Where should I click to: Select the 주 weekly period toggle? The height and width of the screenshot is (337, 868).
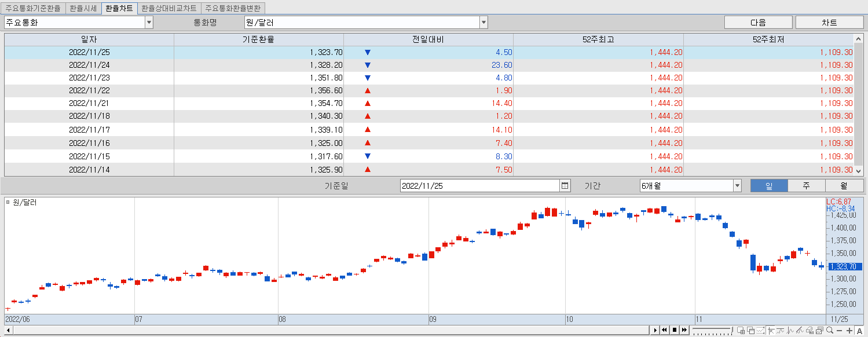806,185
